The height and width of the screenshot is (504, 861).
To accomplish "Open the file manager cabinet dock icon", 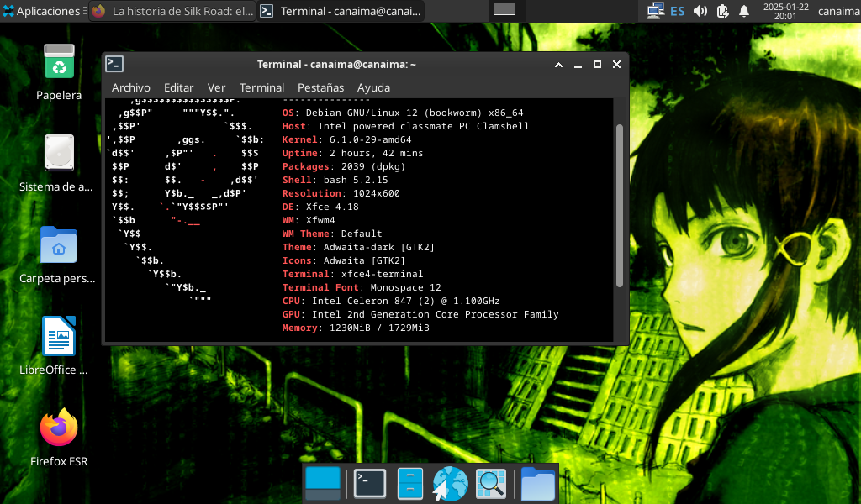I will tap(409, 483).
